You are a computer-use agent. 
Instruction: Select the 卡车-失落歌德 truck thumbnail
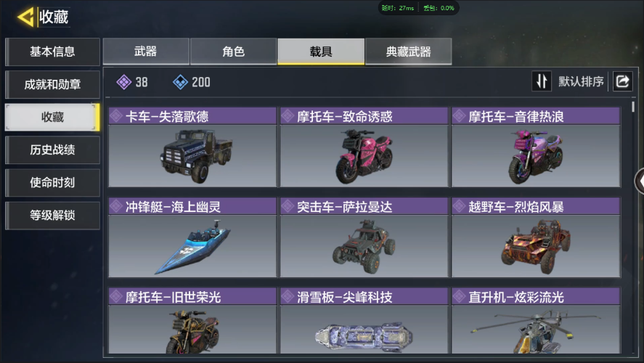pyautogui.click(x=192, y=156)
